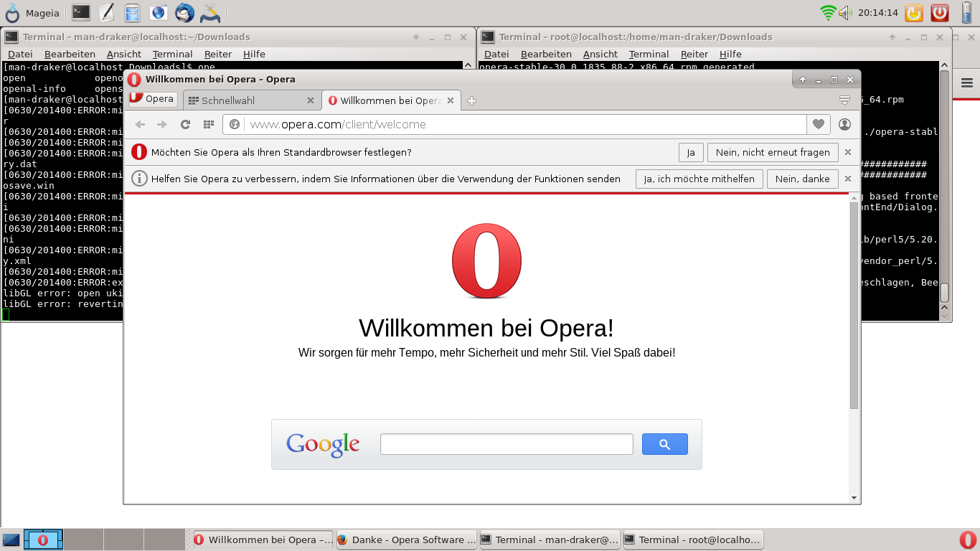Click the Opera page vertical scrollbar
The image size is (980, 551).
coord(854,305)
